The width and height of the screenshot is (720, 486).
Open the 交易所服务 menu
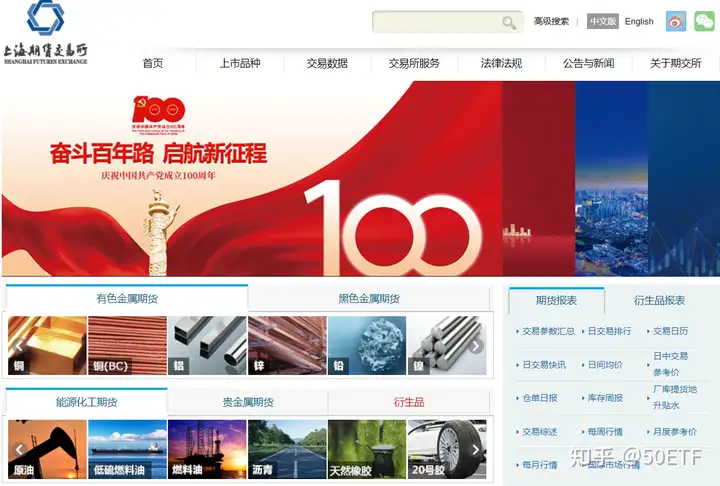click(414, 63)
